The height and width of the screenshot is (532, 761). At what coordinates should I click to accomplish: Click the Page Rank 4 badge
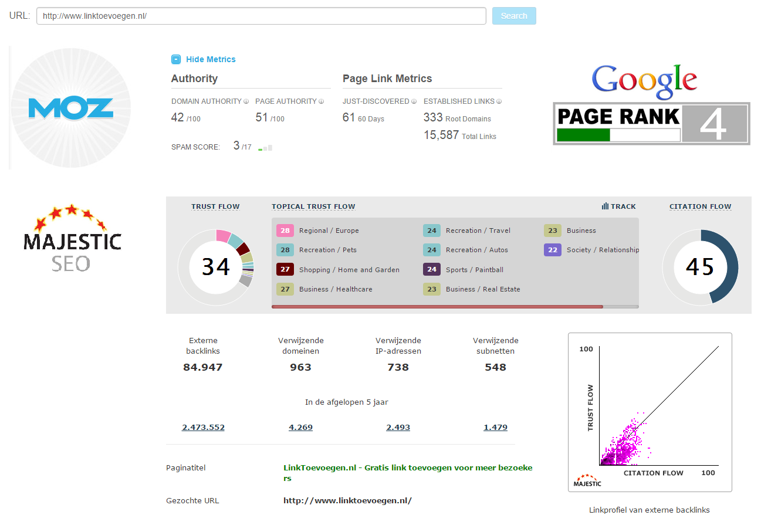pos(651,123)
